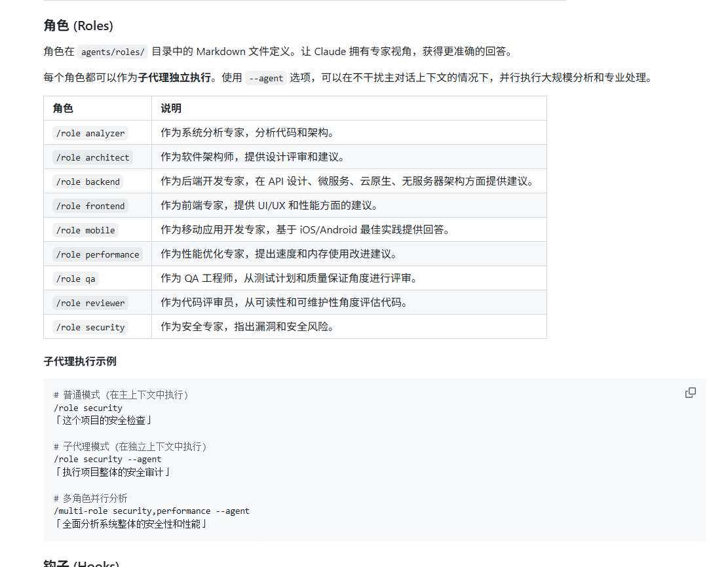This screenshot has width=728, height=567.
Task: Select the /role security table cell
Action: 90,327
